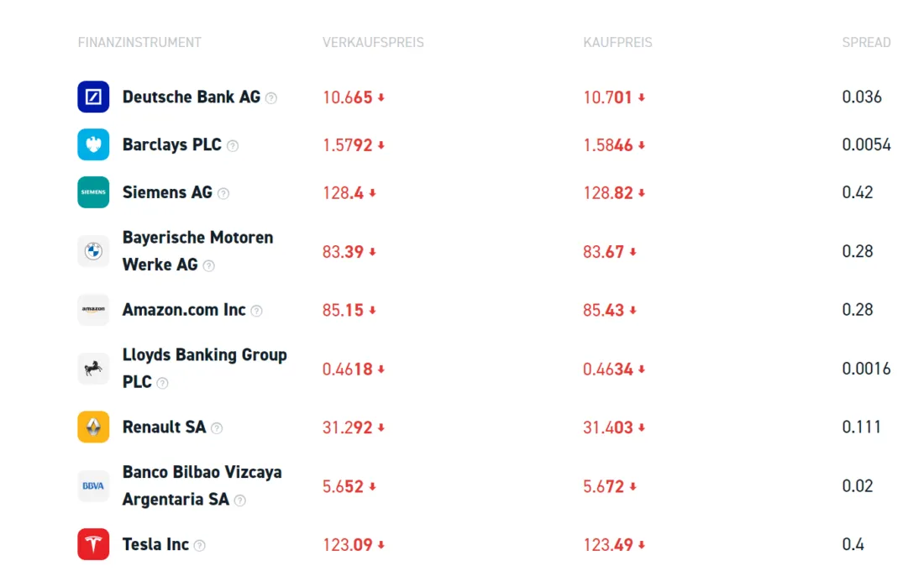Click Deutsche Bank sell price 10.665
The height and width of the screenshot is (582, 924).
pyautogui.click(x=348, y=97)
